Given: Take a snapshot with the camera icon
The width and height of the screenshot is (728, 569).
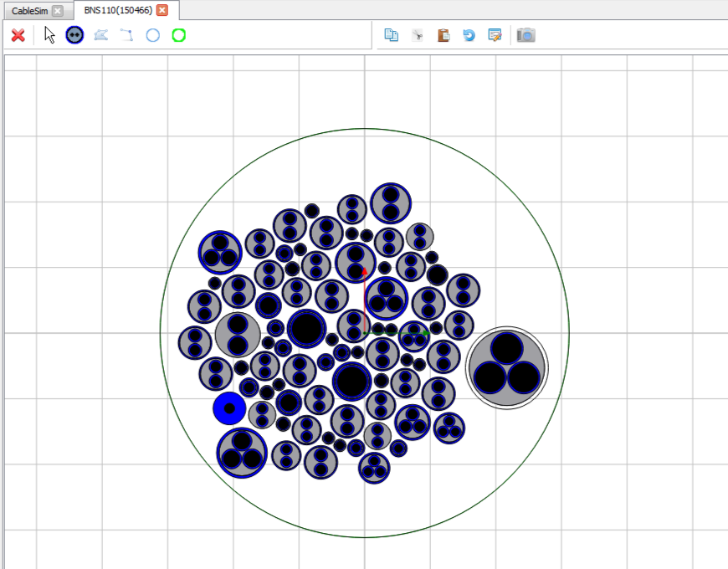Looking at the screenshot, I should (x=525, y=35).
